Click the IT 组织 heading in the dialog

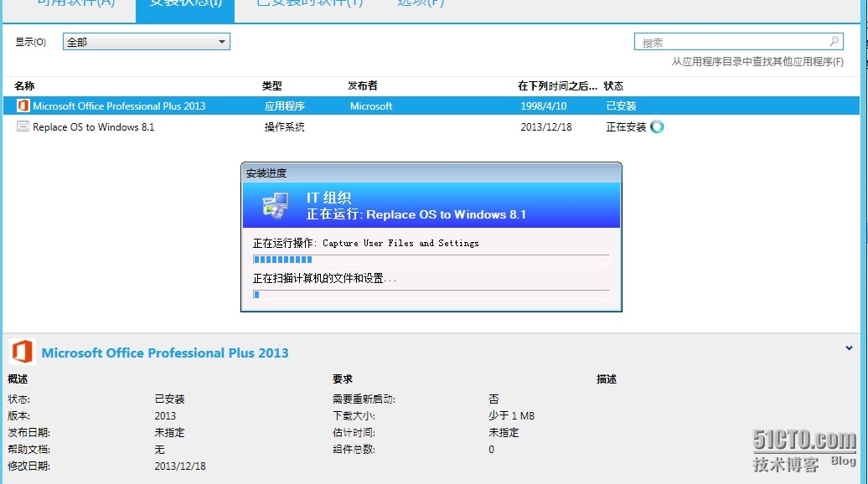pyautogui.click(x=328, y=198)
